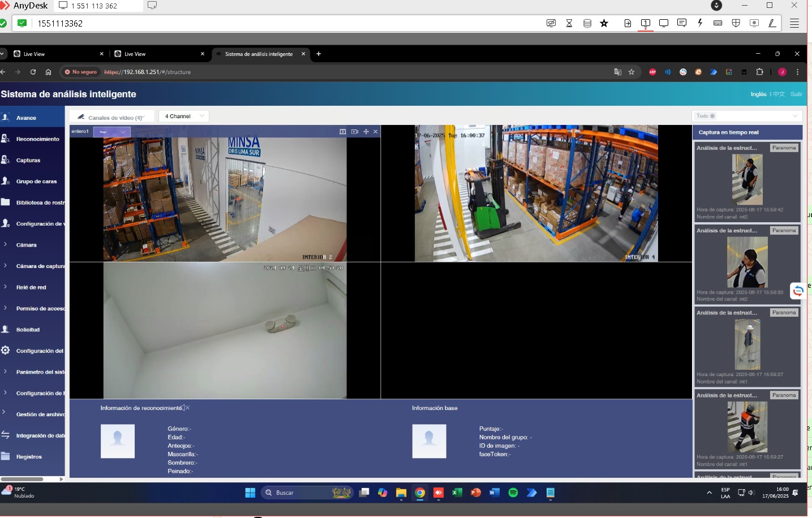812x518 pixels.
Task: Open the Adblock Plus extension icon
Action: tap(652, 72)
